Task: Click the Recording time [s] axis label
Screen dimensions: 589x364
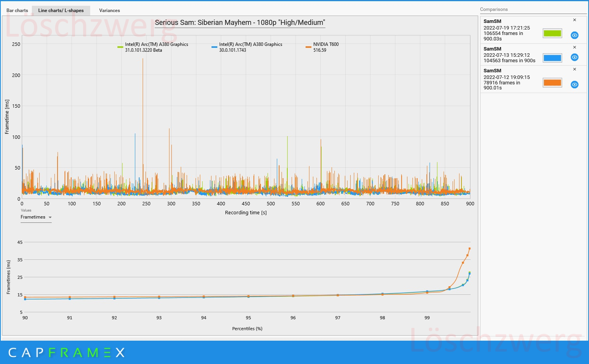Action: pyautogui.click(x=246, y=213)
